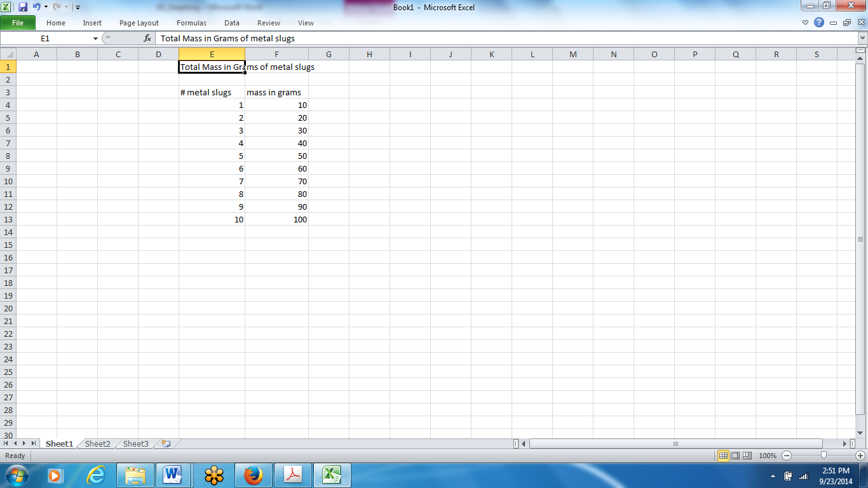Click the Zoom Out minus button

click(x=786, y=456)
